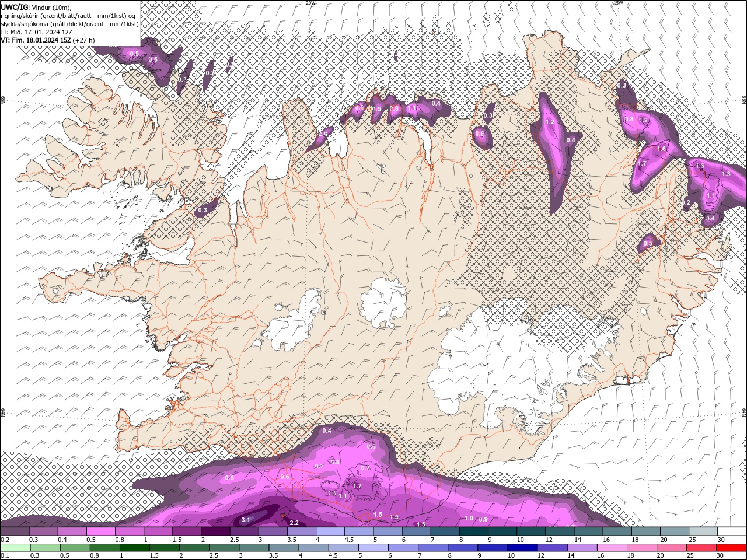This screenshot has height=560, width=747.
Task: Select the dark mauve 0.2 snow swatch
Action: tap(15, 531)
